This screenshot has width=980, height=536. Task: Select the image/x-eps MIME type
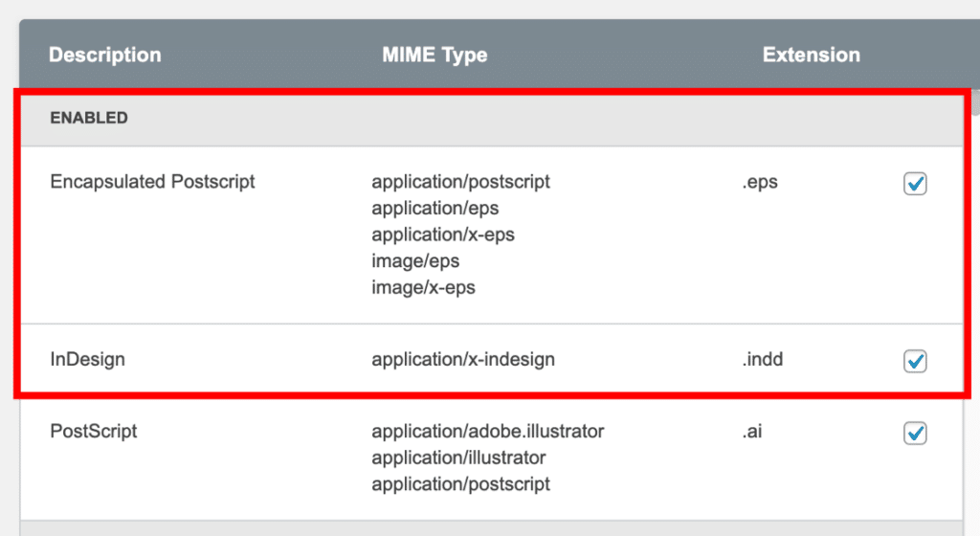(423, 287)
